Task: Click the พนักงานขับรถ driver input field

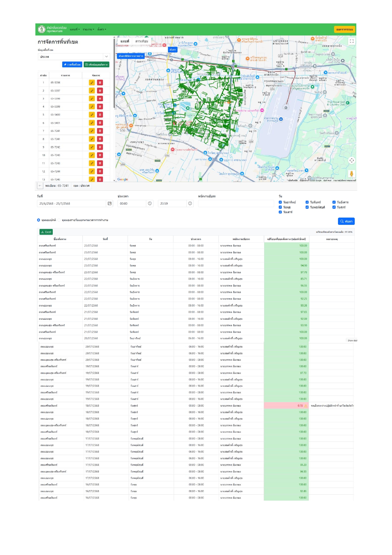Action: pos(236,203)
